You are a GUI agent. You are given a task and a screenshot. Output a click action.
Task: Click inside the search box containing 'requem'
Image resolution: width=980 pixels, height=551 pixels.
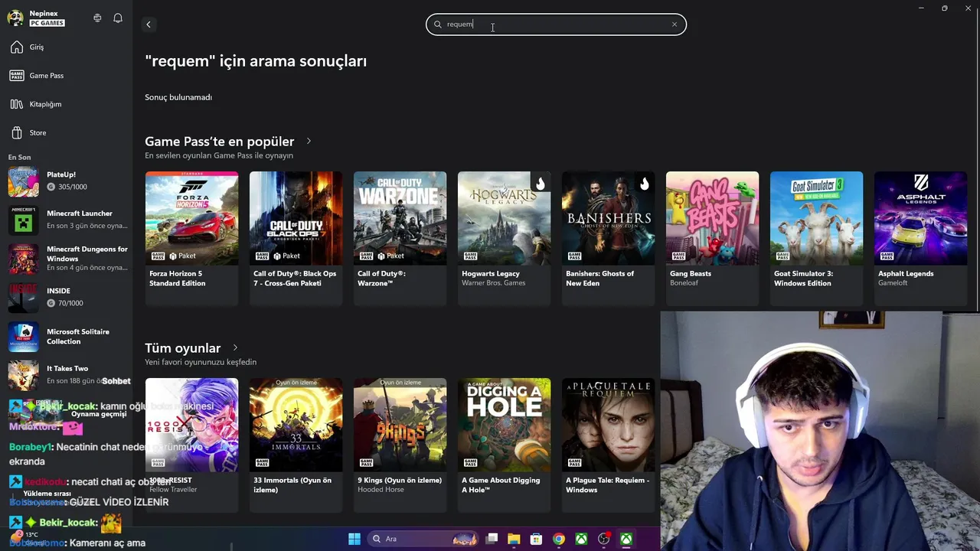click(556, 24)
